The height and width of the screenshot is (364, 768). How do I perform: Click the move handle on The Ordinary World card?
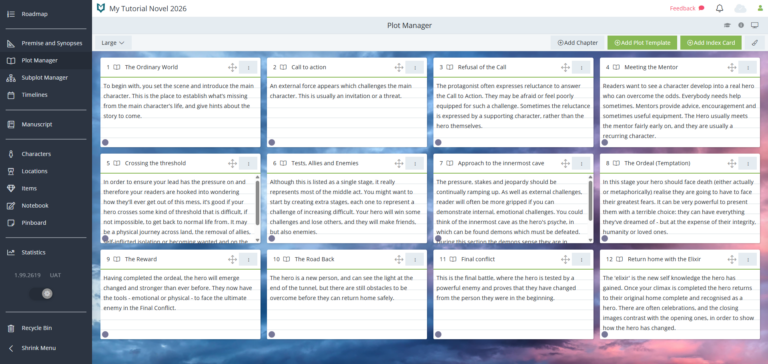(232, 67)
